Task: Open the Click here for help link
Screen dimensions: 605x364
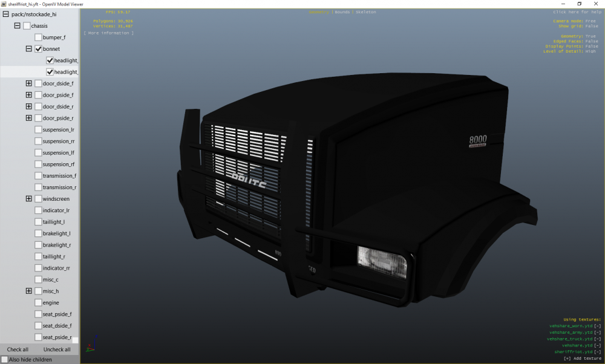Action: point(577,12)
